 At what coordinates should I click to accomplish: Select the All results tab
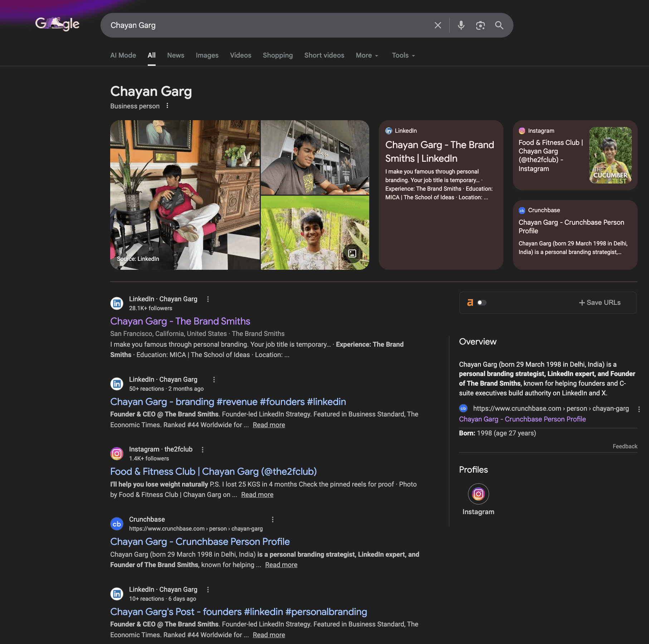pos(152,55)
